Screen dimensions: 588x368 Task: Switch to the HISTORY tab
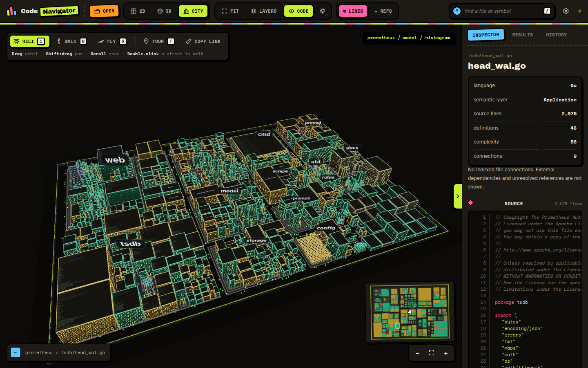pos(556,35)
